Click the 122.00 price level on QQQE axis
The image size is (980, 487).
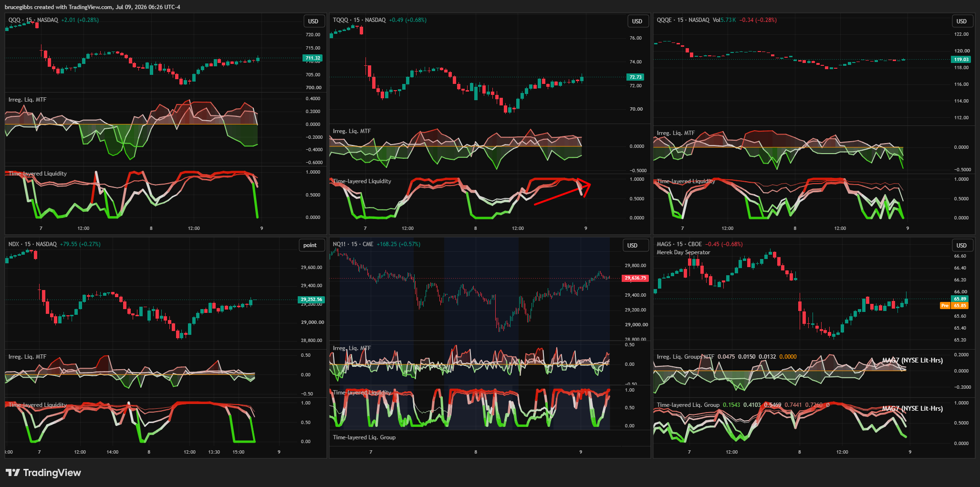[961, 34]
